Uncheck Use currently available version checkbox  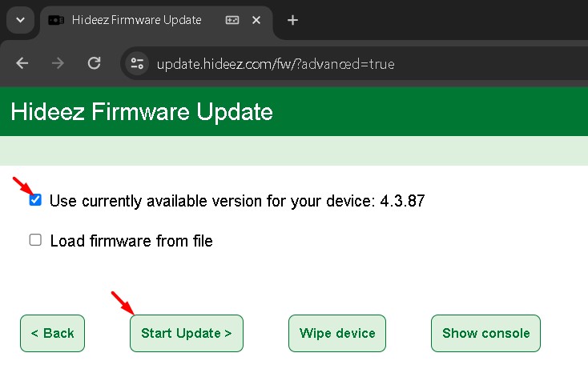click(35, 200)
